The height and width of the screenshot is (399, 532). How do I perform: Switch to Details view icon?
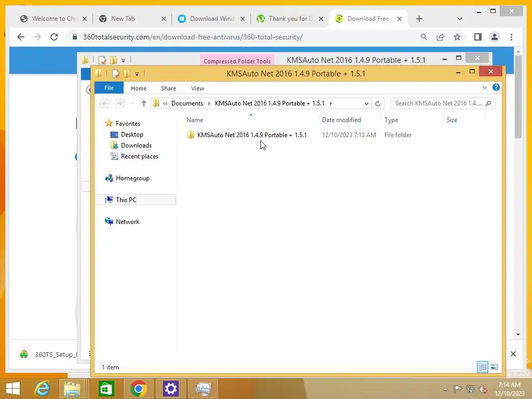(x=483, y=367)
